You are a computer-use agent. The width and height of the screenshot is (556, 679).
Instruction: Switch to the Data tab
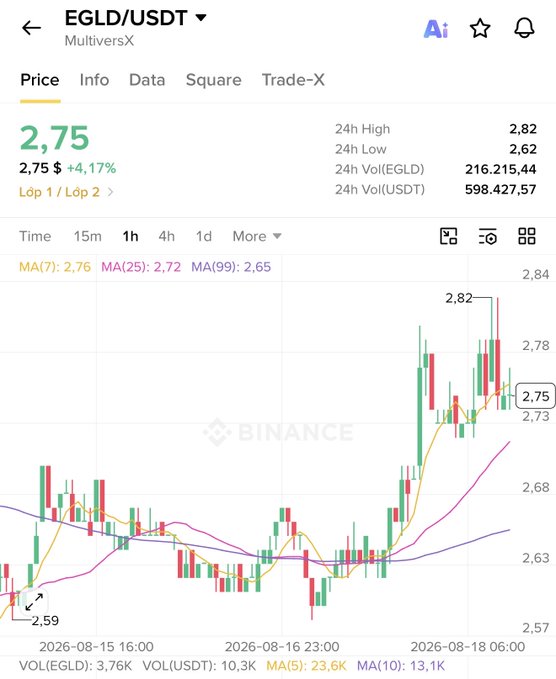[x=147, y=80]
